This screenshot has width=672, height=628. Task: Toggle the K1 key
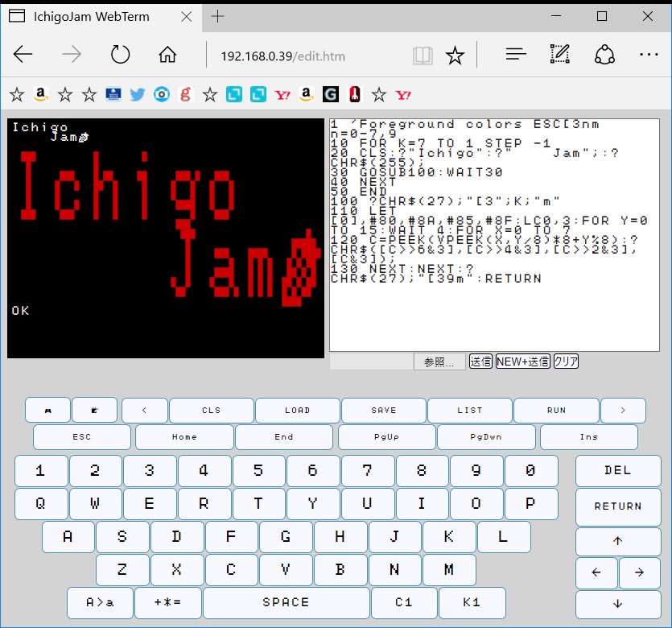click(472, 603)
